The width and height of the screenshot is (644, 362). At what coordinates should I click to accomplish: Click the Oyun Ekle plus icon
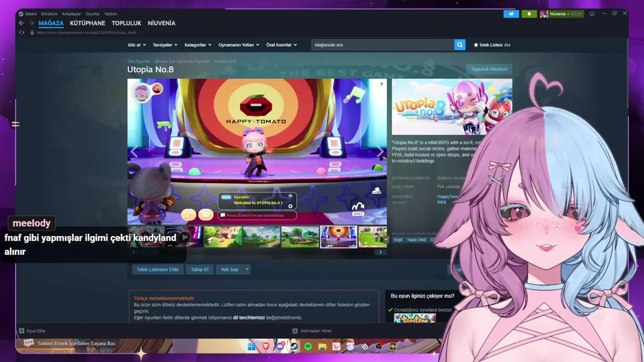(x=22, y=331)
